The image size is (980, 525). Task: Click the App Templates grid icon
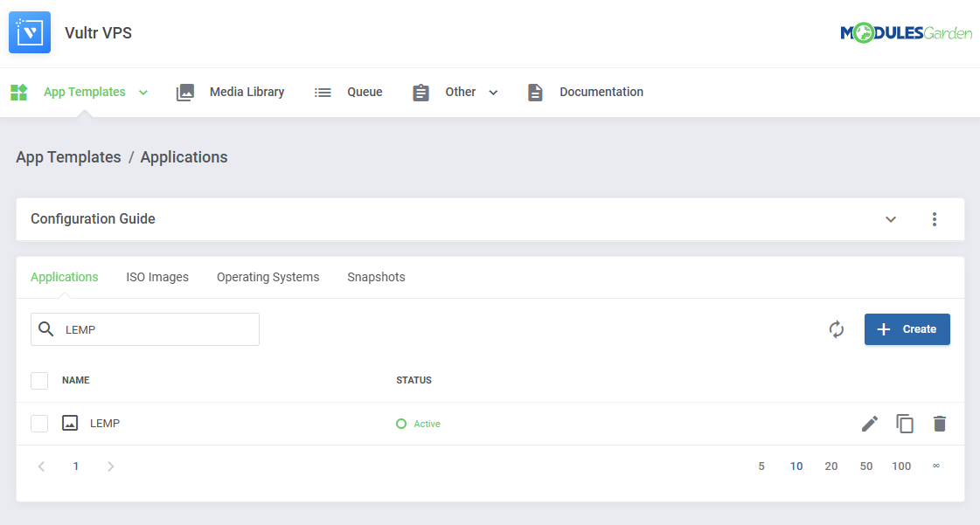[18, 93]
